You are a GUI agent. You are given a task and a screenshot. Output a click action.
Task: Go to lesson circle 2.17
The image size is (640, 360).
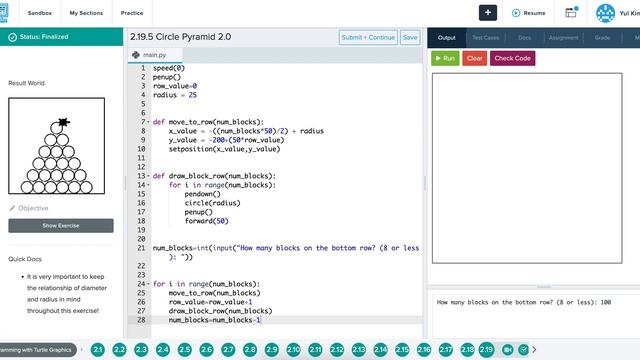coord(446,350)
